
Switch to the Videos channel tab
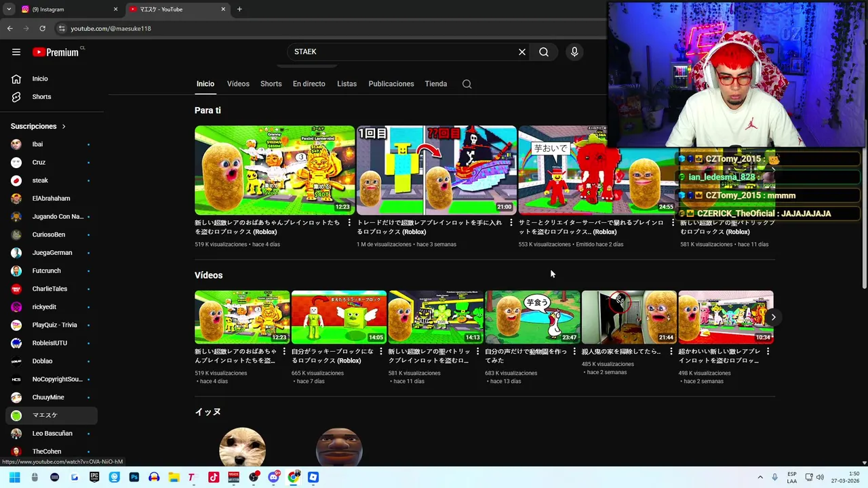(x=238, y=84)
